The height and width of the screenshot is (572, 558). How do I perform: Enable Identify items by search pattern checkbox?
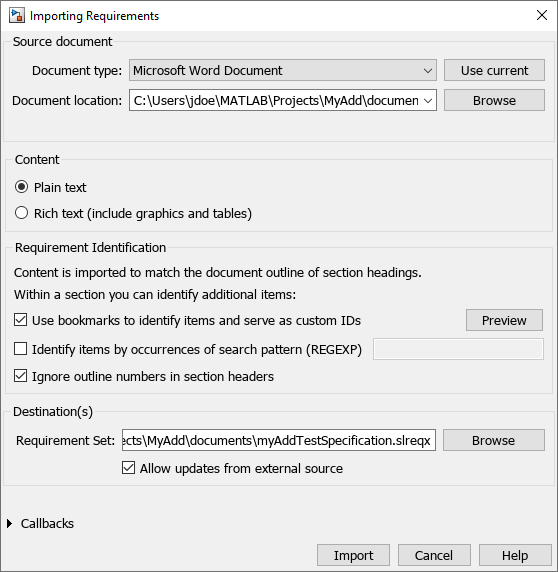click(20, 349)
